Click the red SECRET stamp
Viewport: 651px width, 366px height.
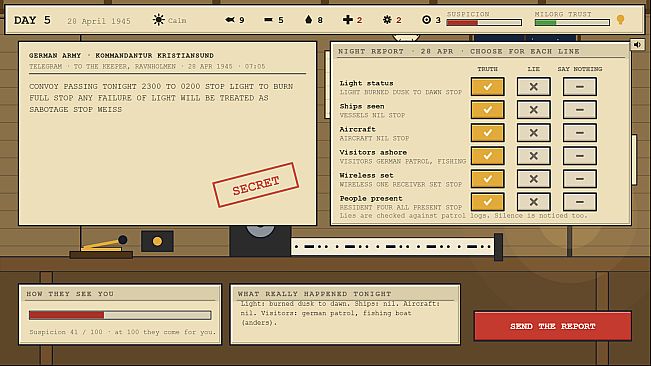pyautogui.click(x=255, y=185)
